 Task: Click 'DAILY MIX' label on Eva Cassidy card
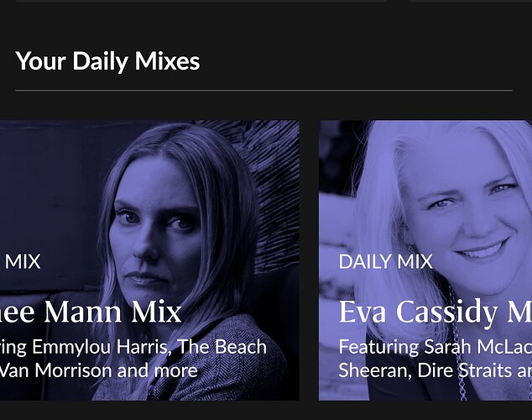pos(385,262)
